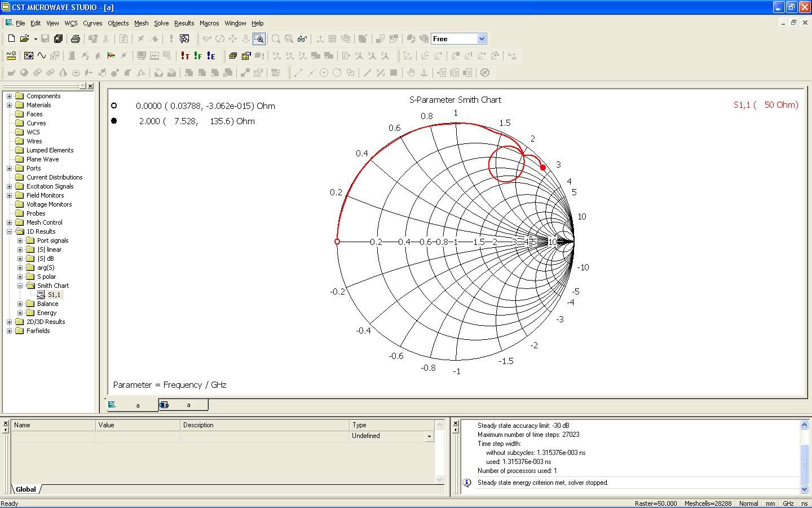Open the view options eyeglasses icon
The height and width of the screenshot is (508, 812).
tap(302, 39)
